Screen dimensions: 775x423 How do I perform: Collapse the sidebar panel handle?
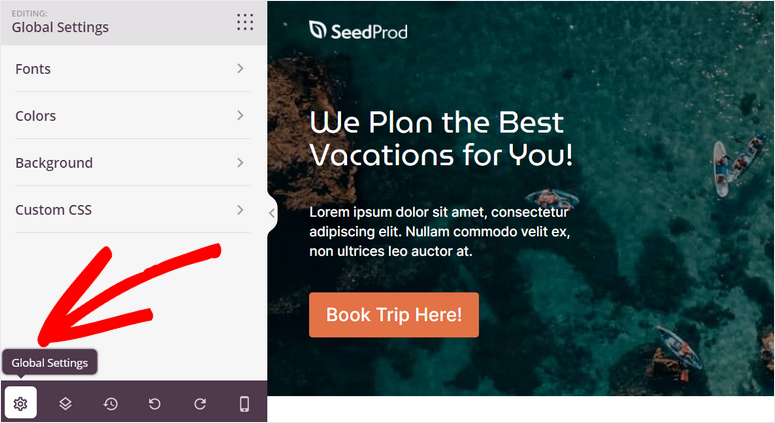point(271,213)
